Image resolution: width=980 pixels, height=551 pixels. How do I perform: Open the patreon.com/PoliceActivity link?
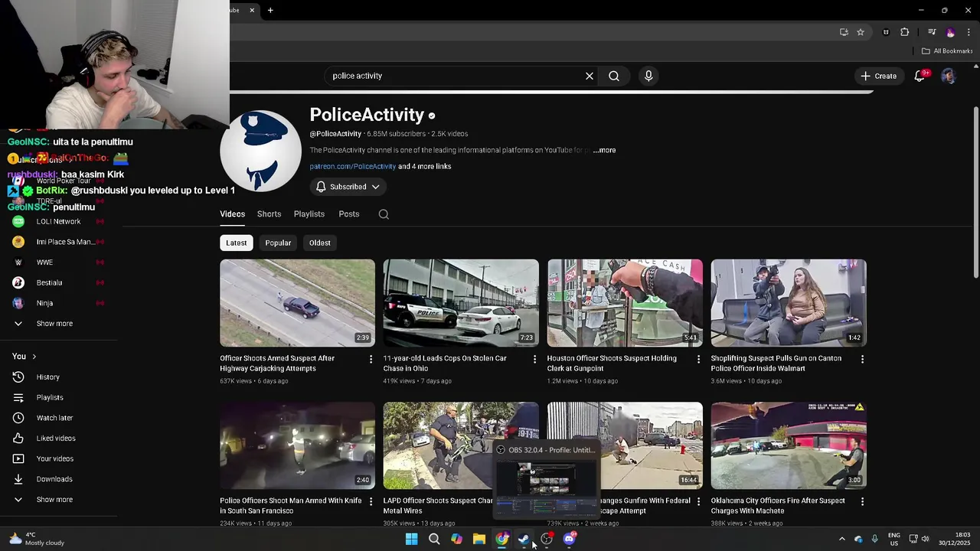tap(353, 167)
